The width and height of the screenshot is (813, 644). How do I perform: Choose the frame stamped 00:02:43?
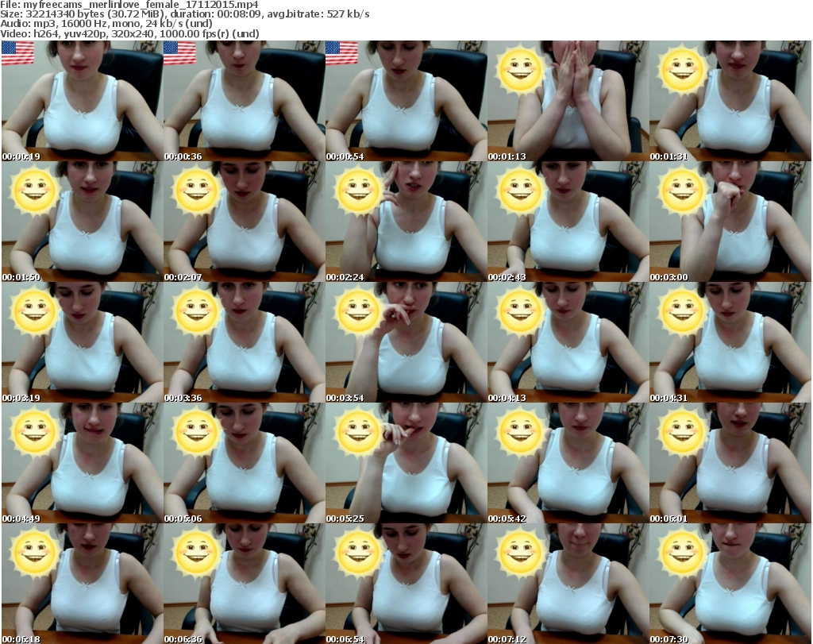[x=568, y=222]
